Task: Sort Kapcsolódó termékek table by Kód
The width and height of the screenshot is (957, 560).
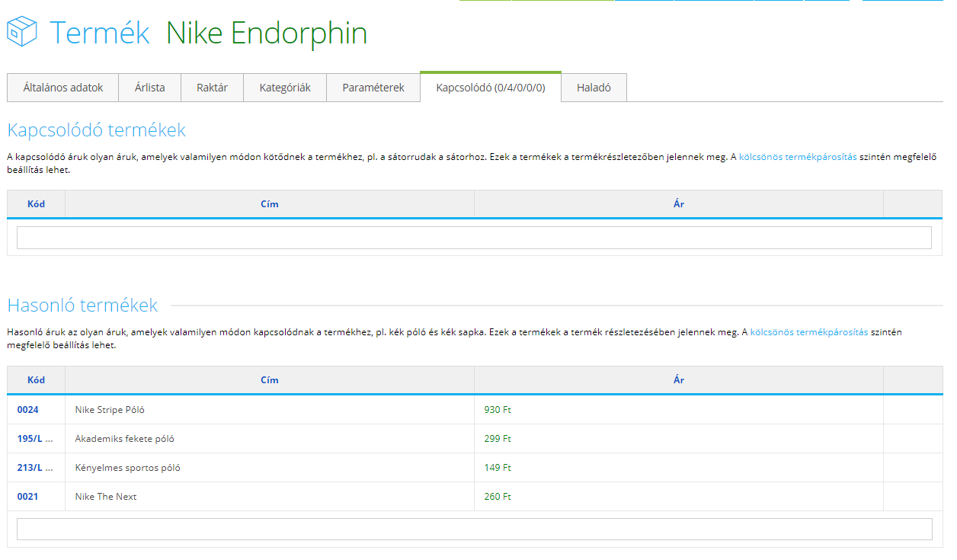Action: pyautogui.click(x=36, y=204)
